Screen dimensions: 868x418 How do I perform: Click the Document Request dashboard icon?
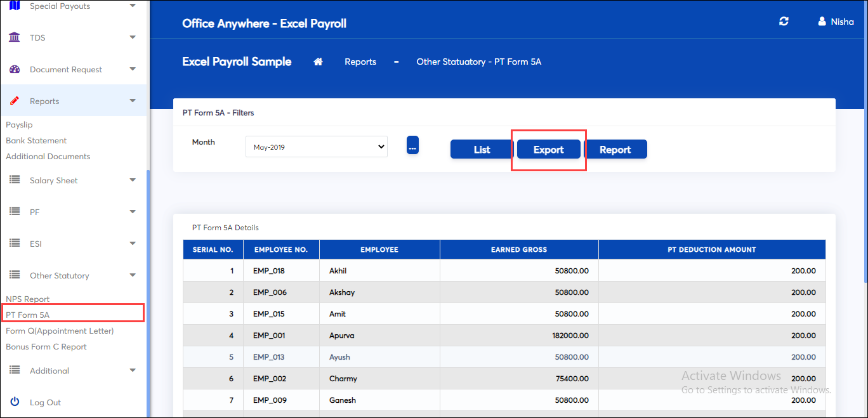click(15, 69)
